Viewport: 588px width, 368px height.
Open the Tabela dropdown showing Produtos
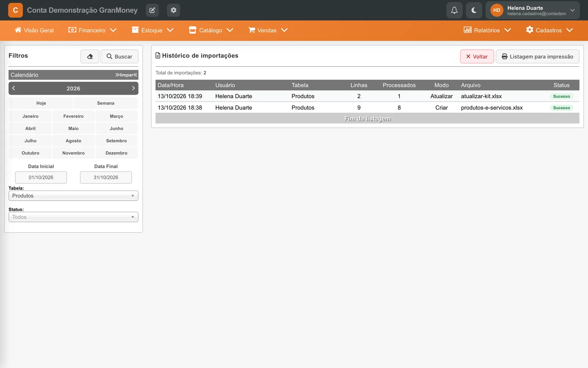coord(73,196)
